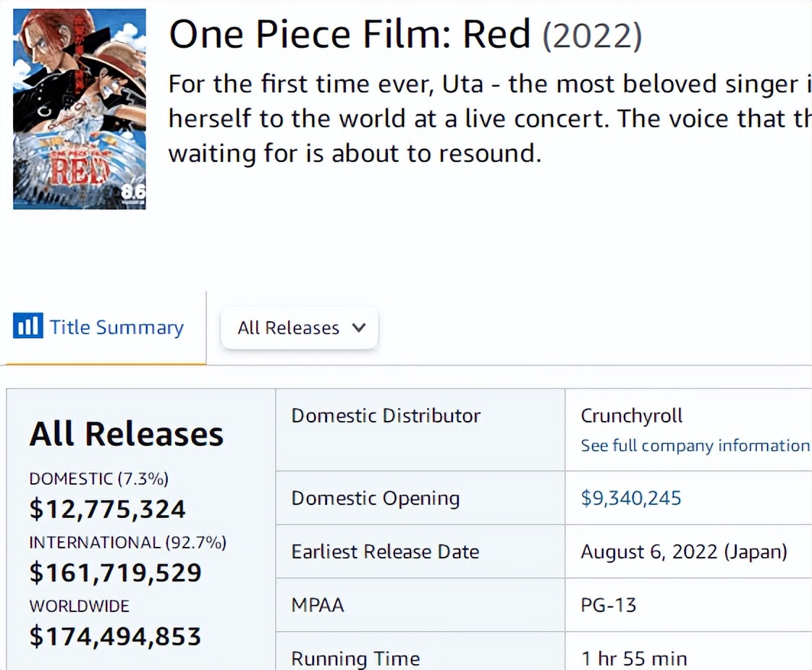The height and width of the screenshot is (670, 812).
Task: Open the Title Summary tab
Action: (x=116, y=328)
